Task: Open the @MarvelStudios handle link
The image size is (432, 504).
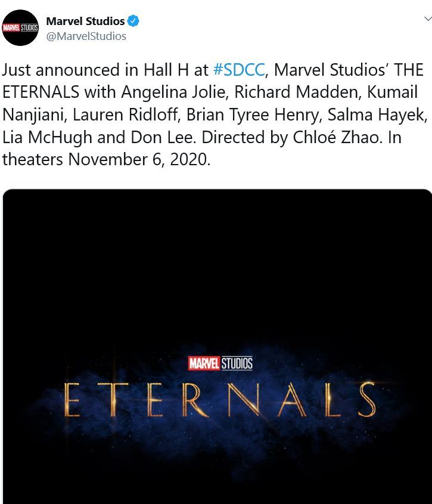Action: coord(86,36)
